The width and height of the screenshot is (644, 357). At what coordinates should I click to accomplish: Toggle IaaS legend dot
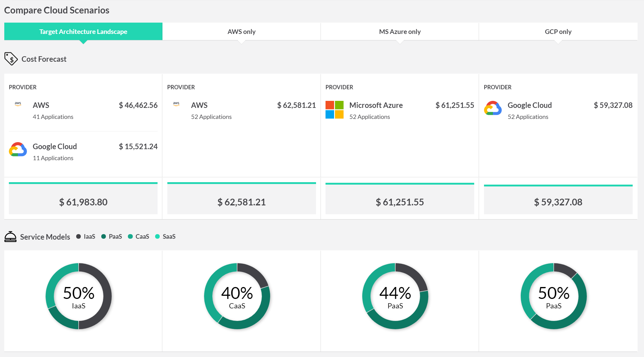(x=79, y=237)
